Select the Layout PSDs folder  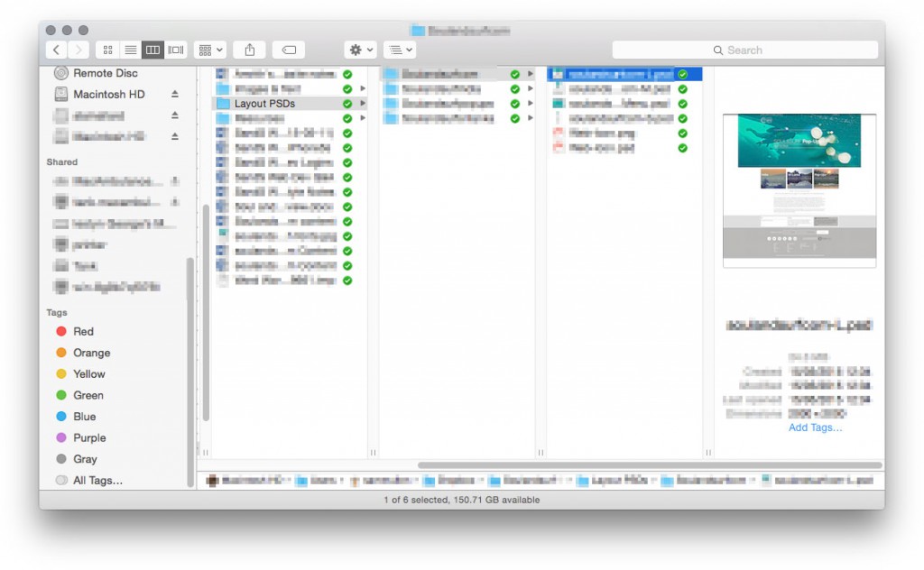289,103
